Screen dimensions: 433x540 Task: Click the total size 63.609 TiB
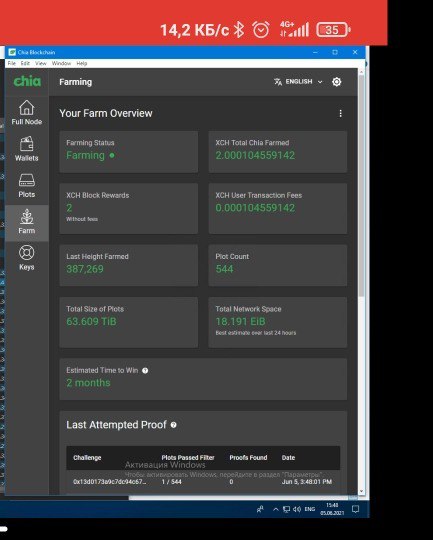tap(91, 322)
